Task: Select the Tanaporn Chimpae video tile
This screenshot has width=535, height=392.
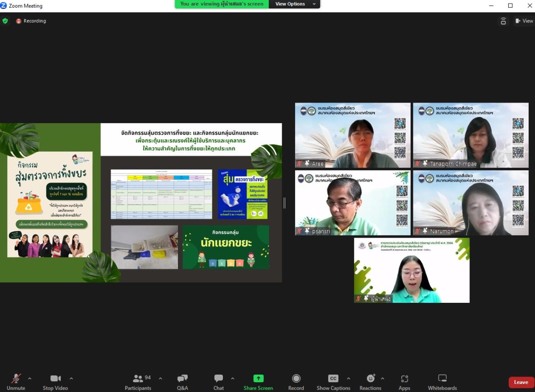Action: click(470, 135)
